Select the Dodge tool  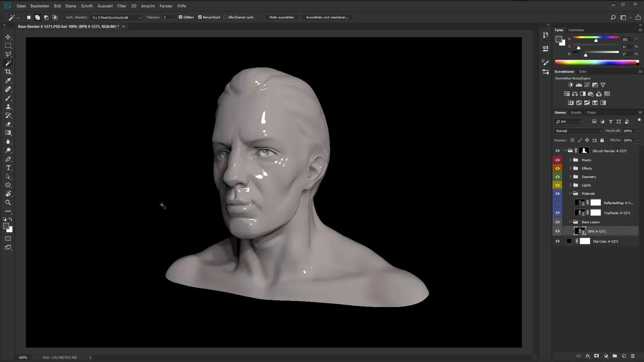[8, 150]
